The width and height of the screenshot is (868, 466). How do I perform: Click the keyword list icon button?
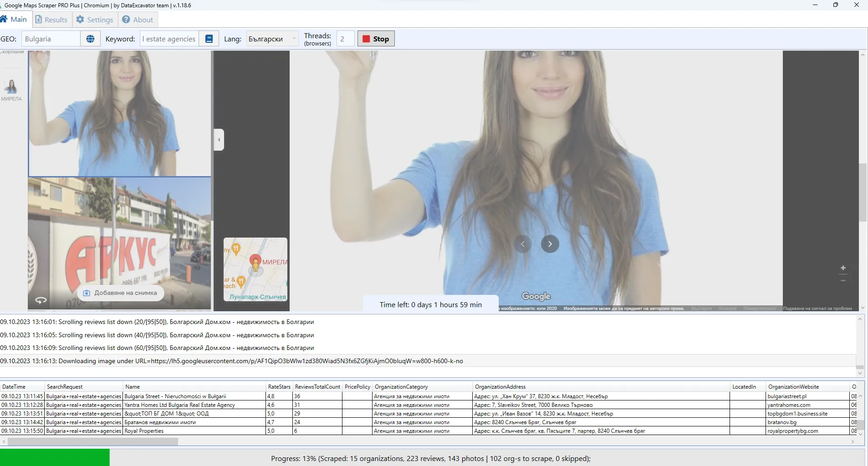[x=209, y=39]
